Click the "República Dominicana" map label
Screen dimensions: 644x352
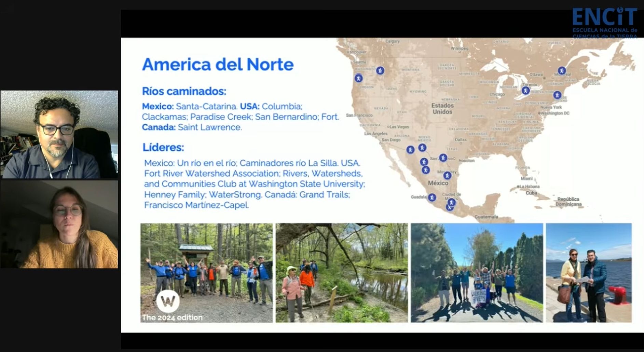click(x=568, y=202)
